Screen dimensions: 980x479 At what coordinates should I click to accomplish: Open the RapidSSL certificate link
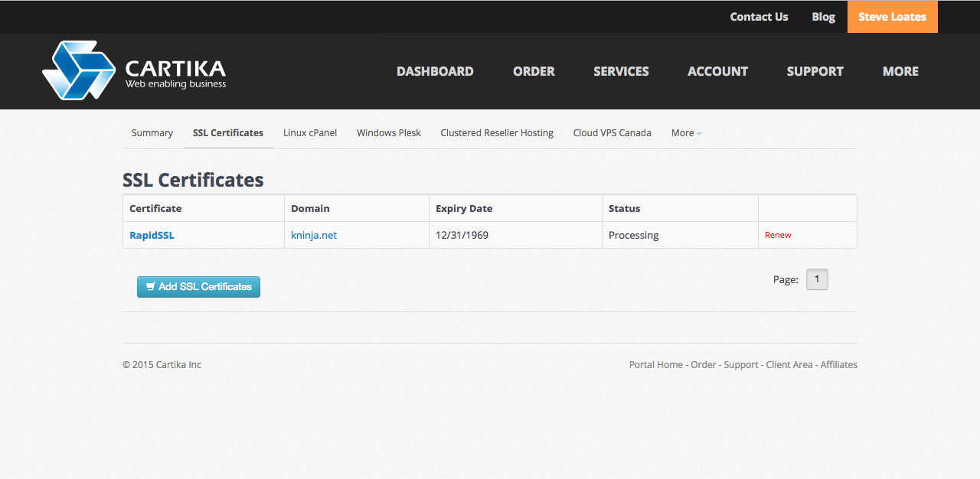point(152,235)
